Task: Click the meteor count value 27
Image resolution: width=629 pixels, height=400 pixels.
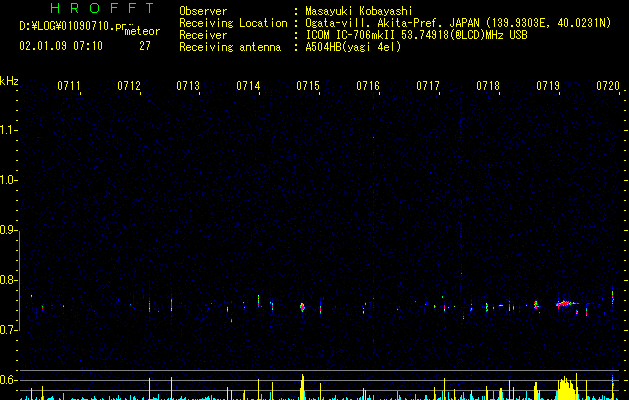Action: pos(145,46)
